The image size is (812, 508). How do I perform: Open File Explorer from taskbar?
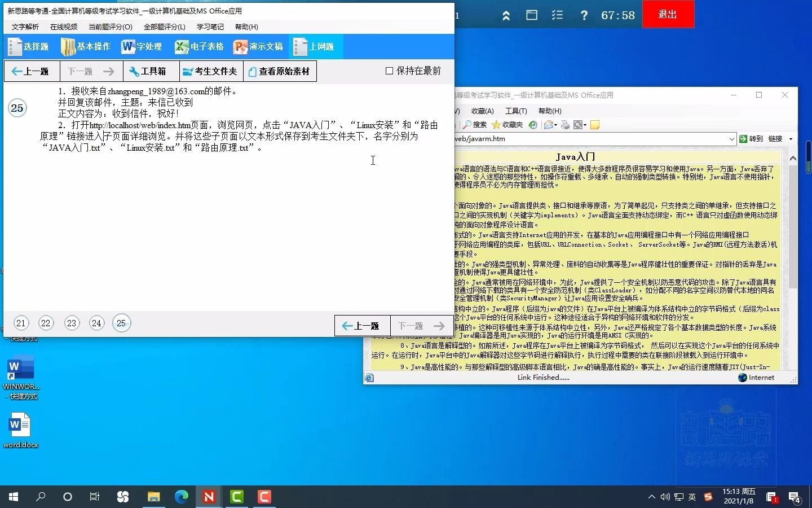click(153, 497)
